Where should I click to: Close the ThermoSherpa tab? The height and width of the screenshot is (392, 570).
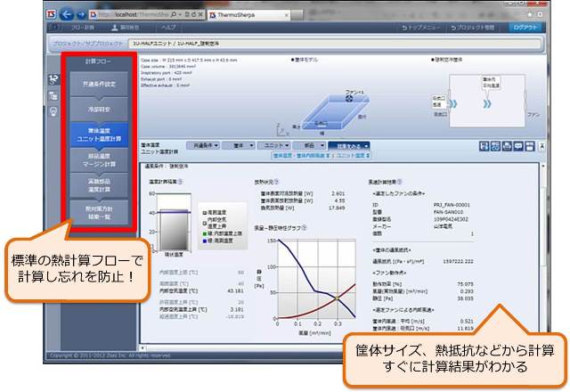tap(287, 15)
